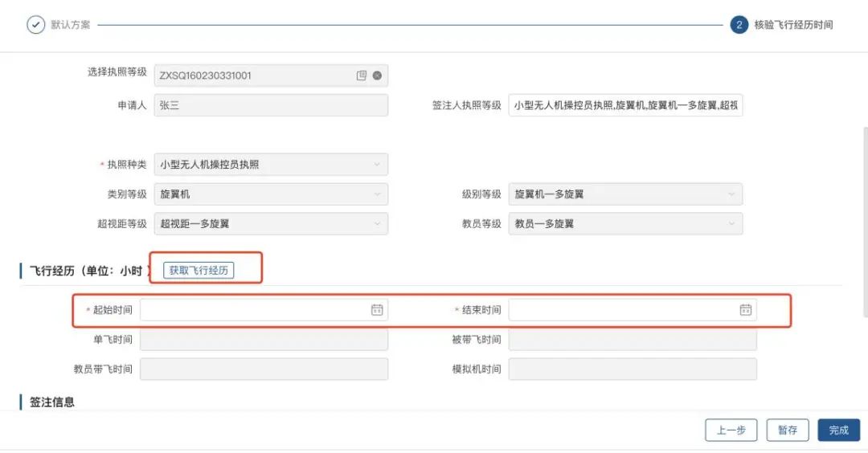Click the copy icon in license number field

click(362, 75)
